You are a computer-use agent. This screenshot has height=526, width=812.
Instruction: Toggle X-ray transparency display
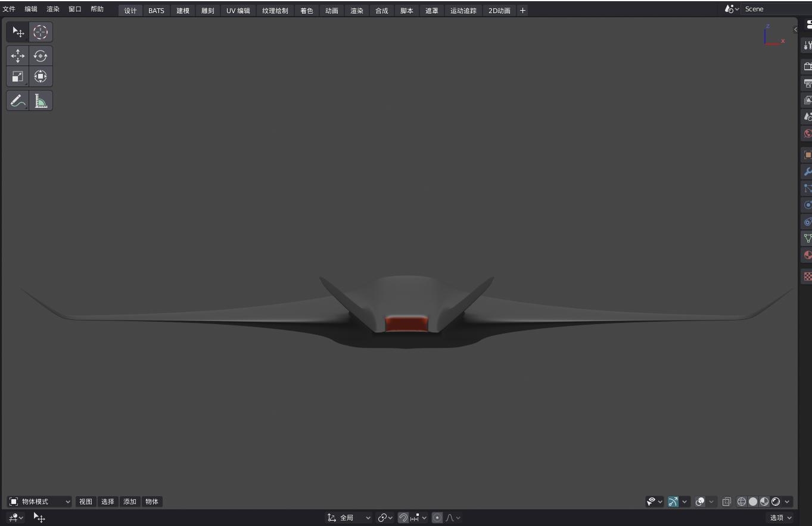726,502
